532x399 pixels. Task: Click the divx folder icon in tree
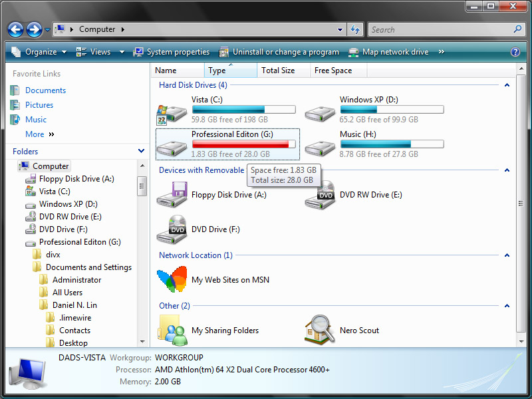point(37,254)
